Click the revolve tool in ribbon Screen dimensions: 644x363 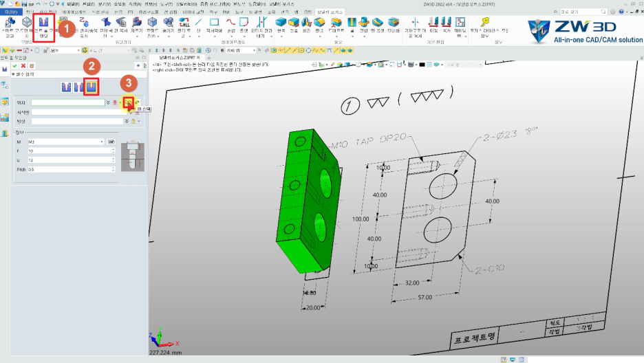tap(306, 23)
